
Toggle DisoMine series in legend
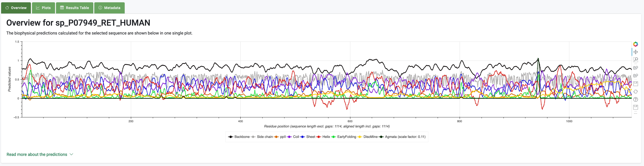(370, 137)
